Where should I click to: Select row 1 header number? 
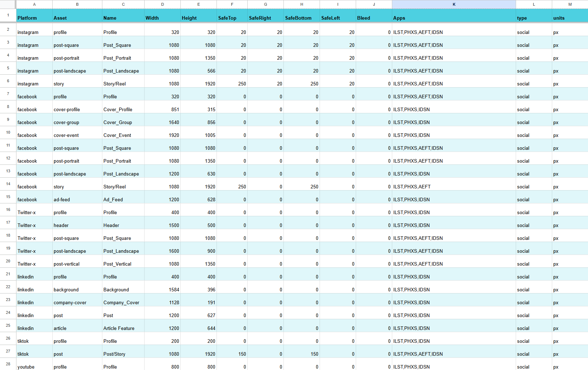tap(8, 15)
